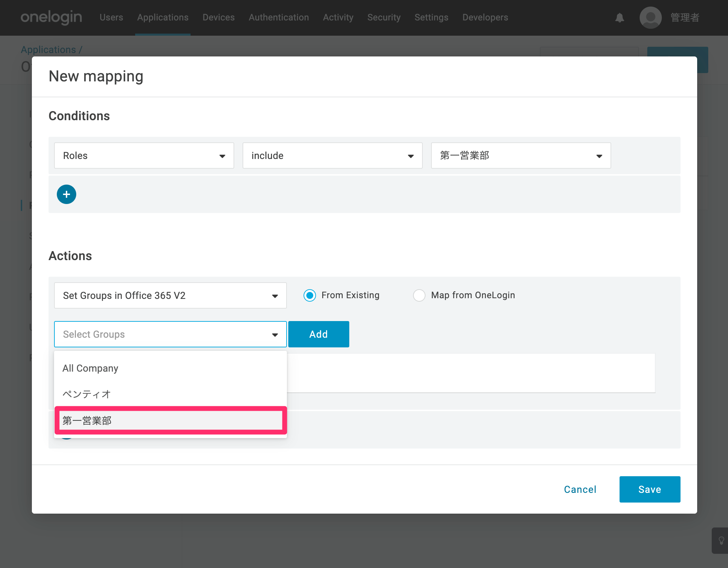Open the notifications bell

coord(620,18)
